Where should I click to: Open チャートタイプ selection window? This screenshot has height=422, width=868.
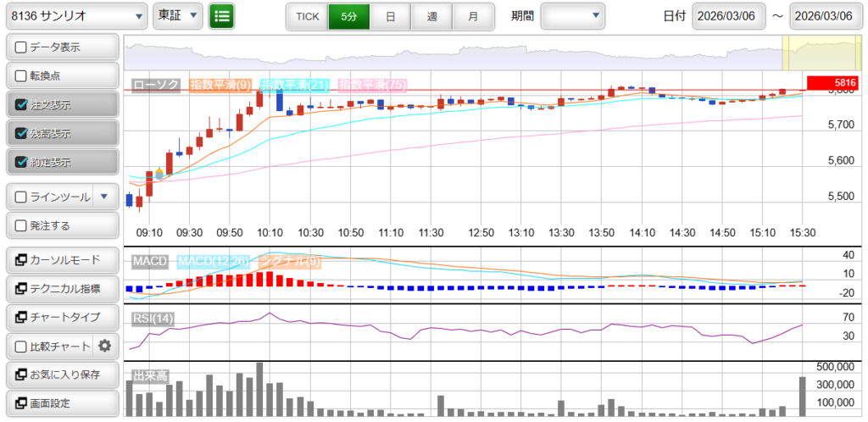click(62, 317)
